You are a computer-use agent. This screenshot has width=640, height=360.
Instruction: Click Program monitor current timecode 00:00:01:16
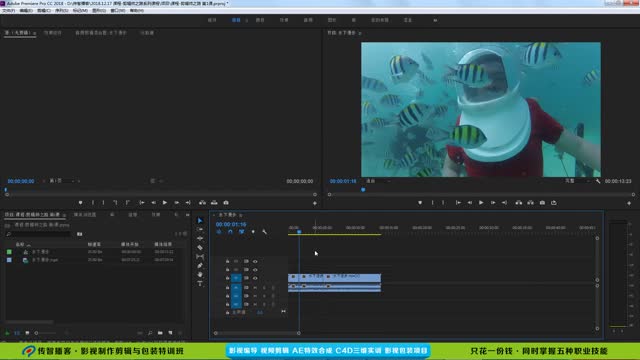343,181
